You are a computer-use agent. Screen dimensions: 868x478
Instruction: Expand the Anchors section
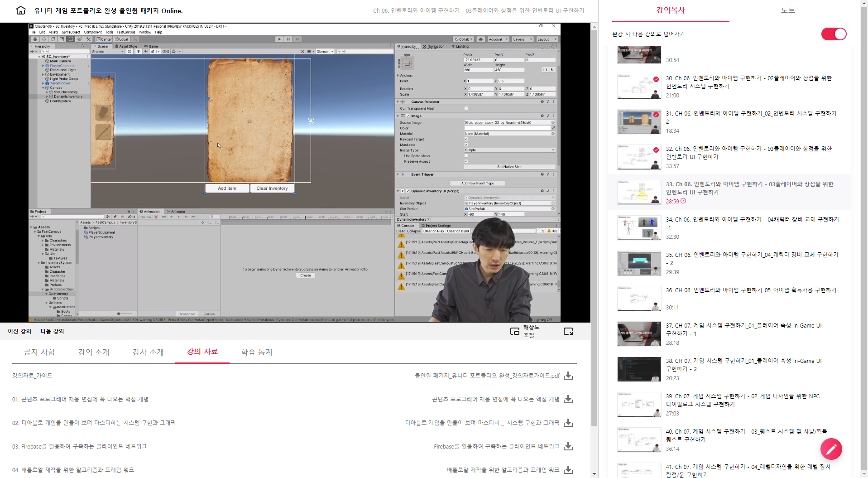(398, 76)
